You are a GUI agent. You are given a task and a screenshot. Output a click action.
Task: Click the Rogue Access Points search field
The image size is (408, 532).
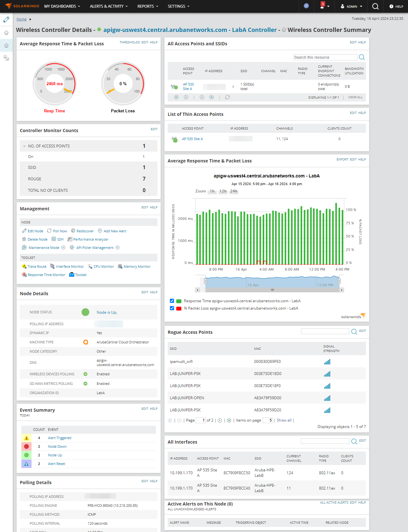[x=325, y=331]
